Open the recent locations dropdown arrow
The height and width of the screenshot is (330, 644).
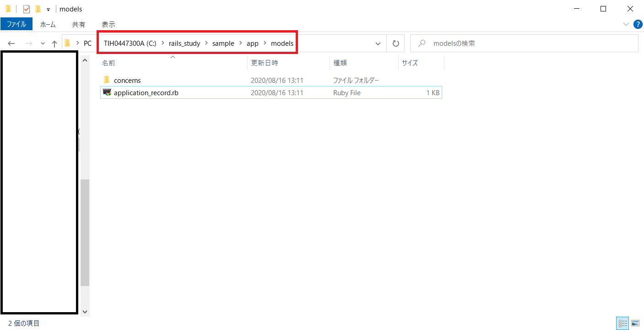43,44
